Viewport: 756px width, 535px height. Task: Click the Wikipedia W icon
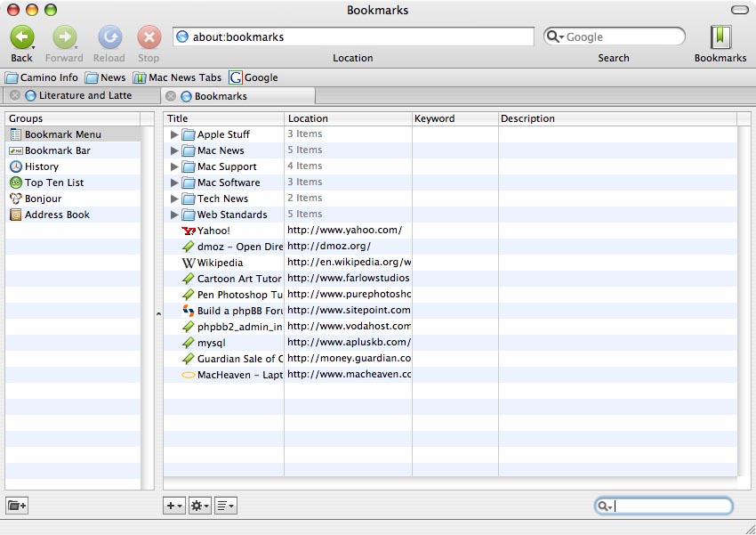[x=189, y=263]
